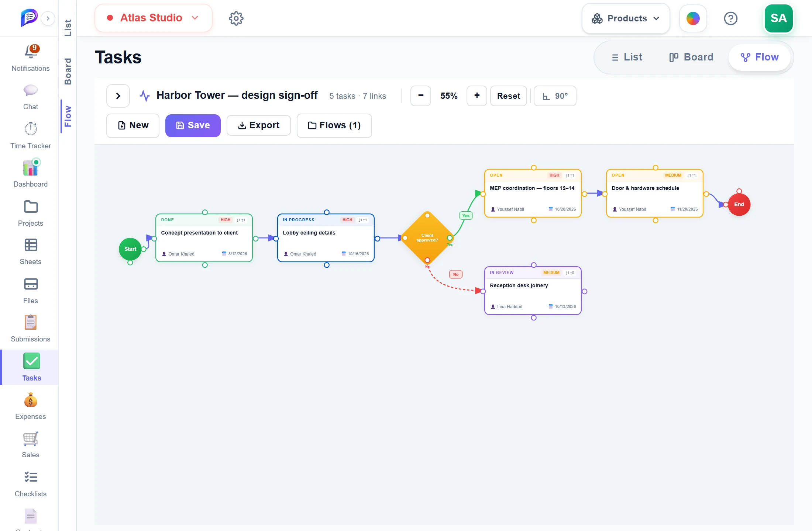Reset the canvas zoom
812x531 pixels.
click(x=508, y=96)
